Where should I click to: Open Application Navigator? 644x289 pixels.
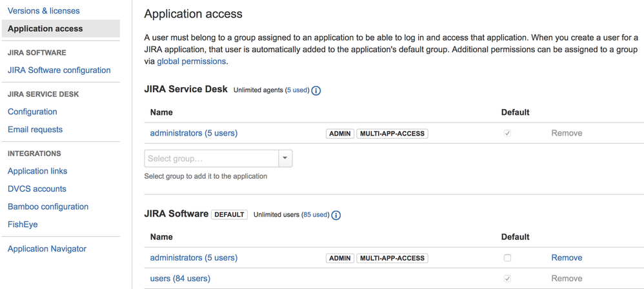coord(47,249)
